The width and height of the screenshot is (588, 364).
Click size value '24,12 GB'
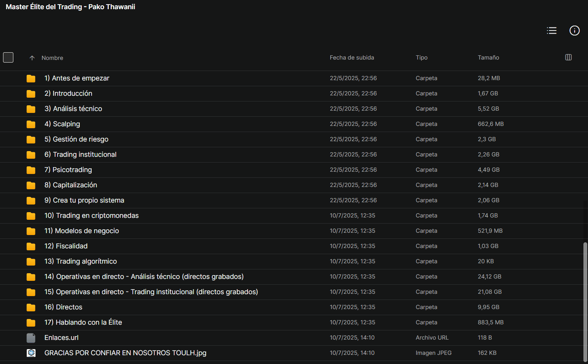pyautogui.click(x=489, y=277)
